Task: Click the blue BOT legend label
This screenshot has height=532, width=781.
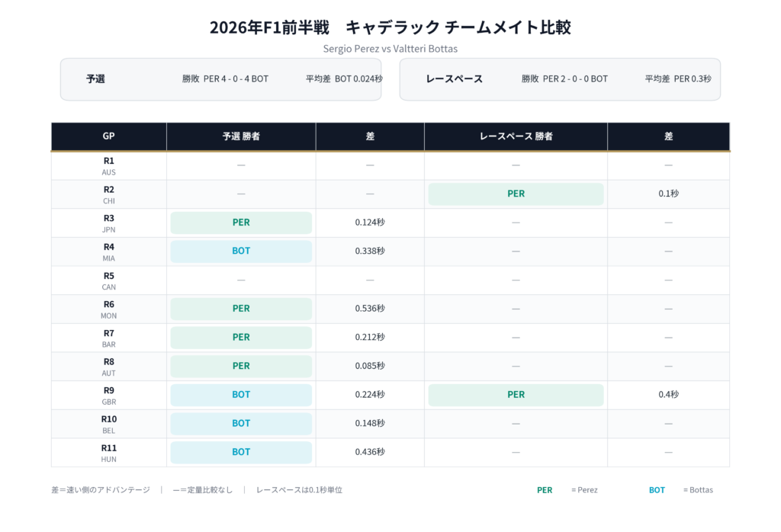Action: click(657, 490)
